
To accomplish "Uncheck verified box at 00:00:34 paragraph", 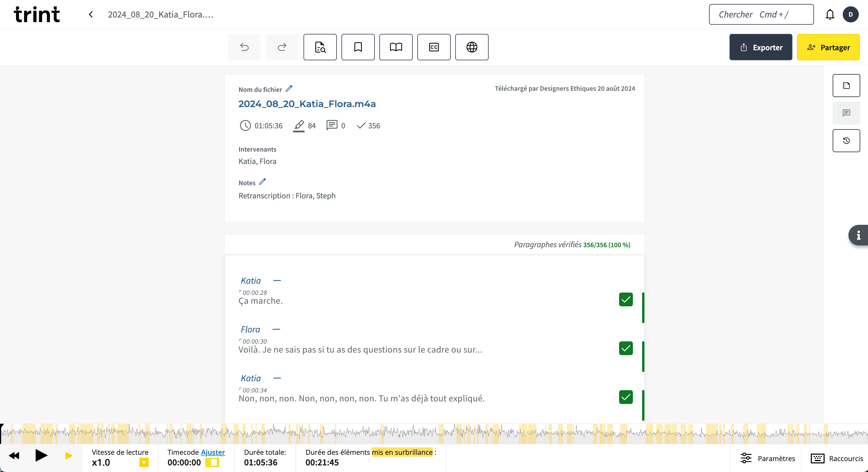I will click(x=625, y=397).
